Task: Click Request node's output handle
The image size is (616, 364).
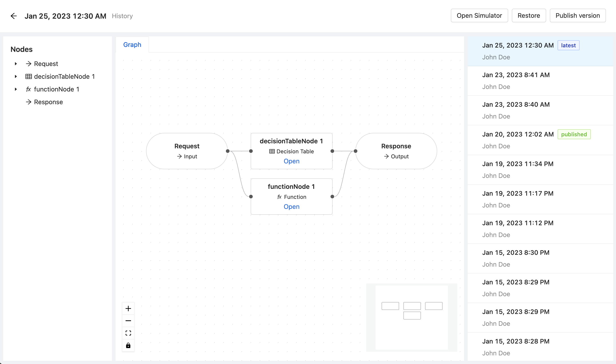Action: pyautogui.click(x=227, y=151)
